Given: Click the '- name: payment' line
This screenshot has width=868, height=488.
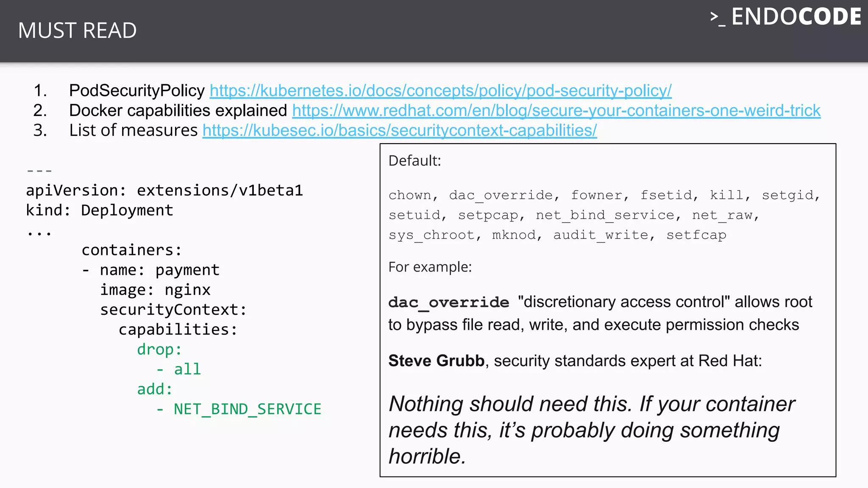Looking at the screenshot, I should coord(150,270).
